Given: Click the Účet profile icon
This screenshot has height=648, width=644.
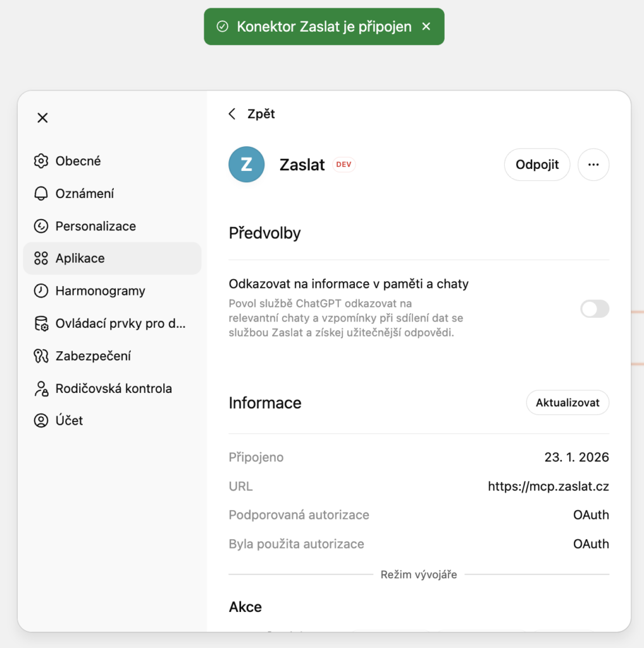Looking at the screenshot, I should [x=41, y=420].
